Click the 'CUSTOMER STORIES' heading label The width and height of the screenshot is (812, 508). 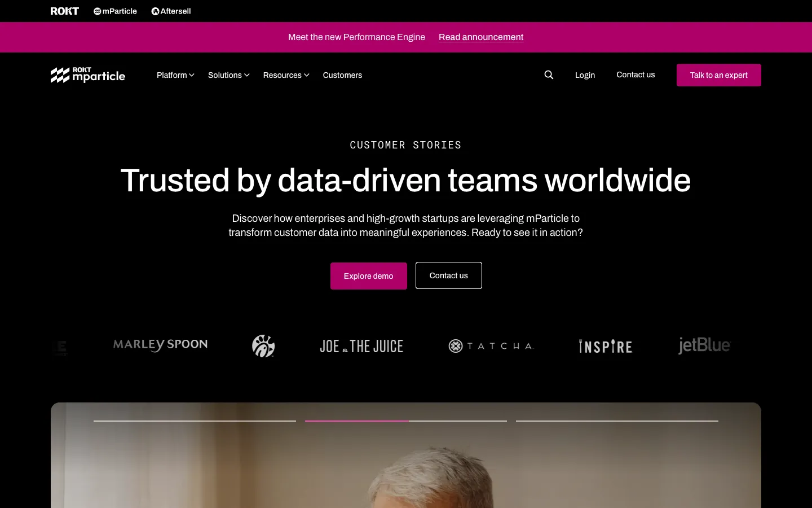click(x=406, y=145)
